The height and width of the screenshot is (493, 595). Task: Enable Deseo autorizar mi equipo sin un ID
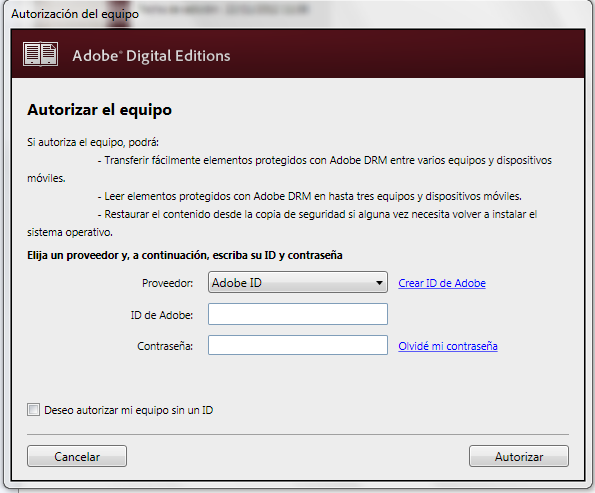[33, 410]
